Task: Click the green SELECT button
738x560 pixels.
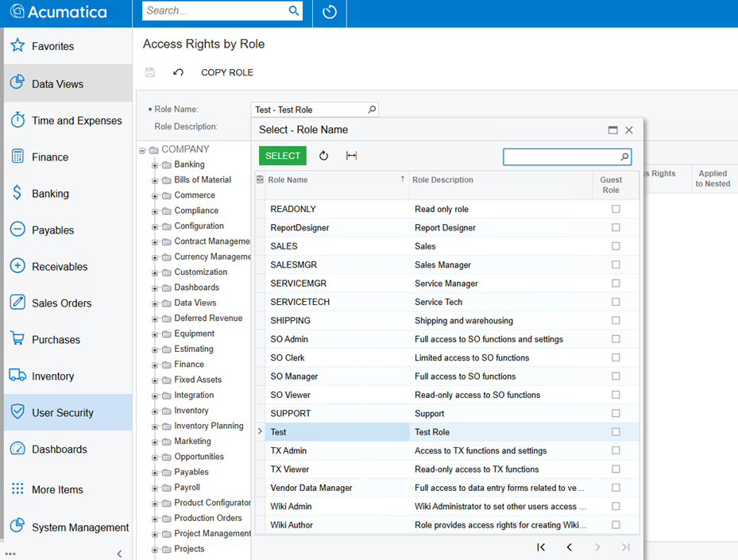Action: 282,156
